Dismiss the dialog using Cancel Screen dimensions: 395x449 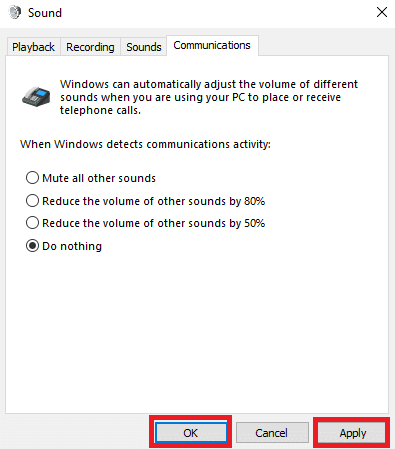pyautogui.click(x=272, y=433)
